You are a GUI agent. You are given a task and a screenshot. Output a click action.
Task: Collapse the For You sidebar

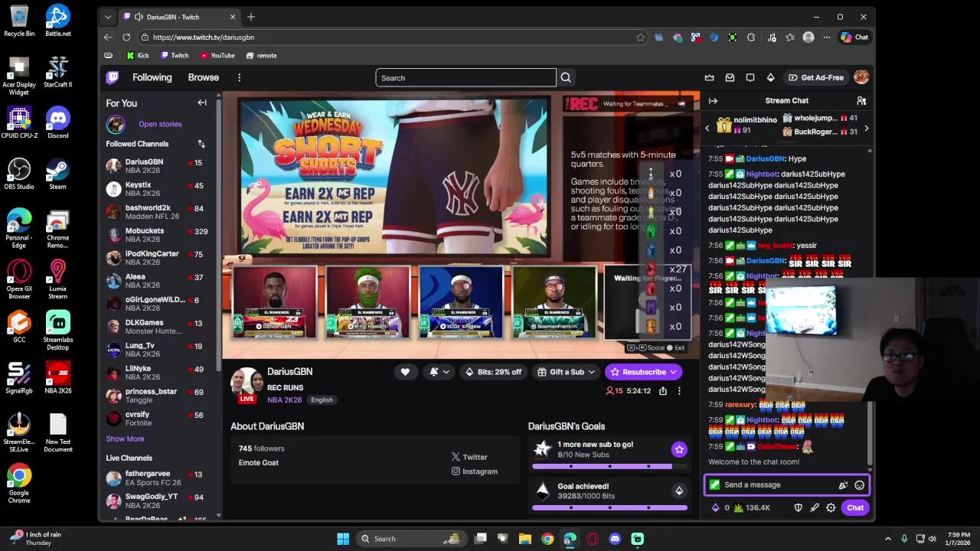pyautogui.click(x=202, y=103)
